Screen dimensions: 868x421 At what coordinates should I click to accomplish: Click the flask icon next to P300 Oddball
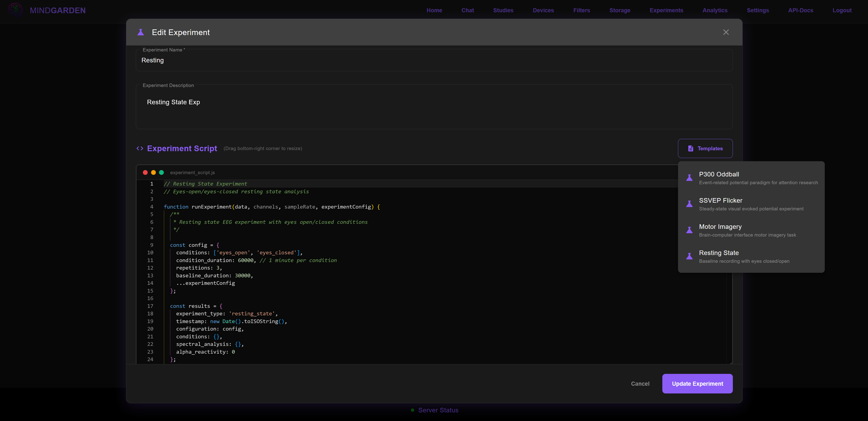click(689, 178)
